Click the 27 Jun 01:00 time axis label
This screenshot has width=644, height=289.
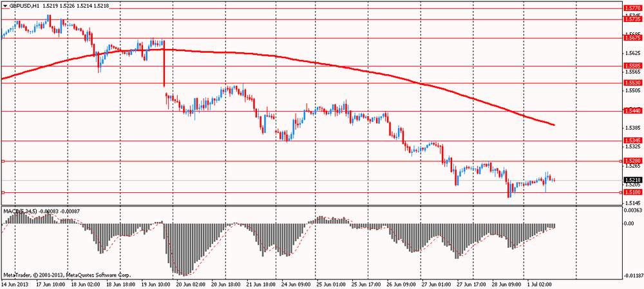435,284
